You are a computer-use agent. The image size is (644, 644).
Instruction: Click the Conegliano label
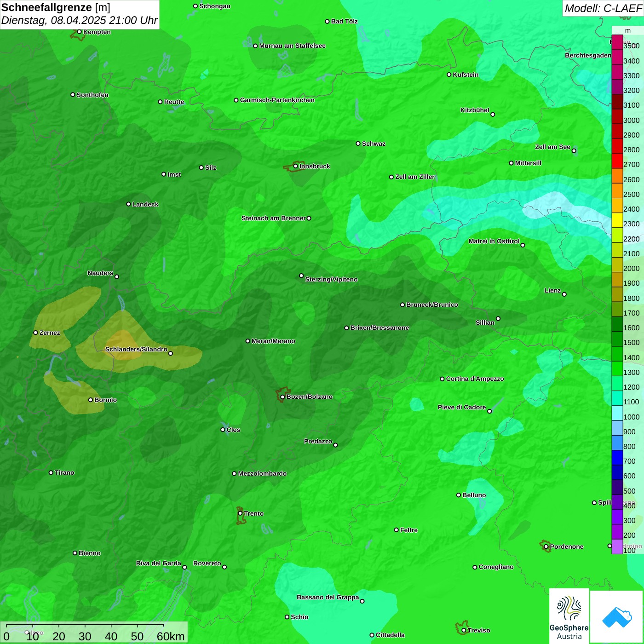pos(496,567)
